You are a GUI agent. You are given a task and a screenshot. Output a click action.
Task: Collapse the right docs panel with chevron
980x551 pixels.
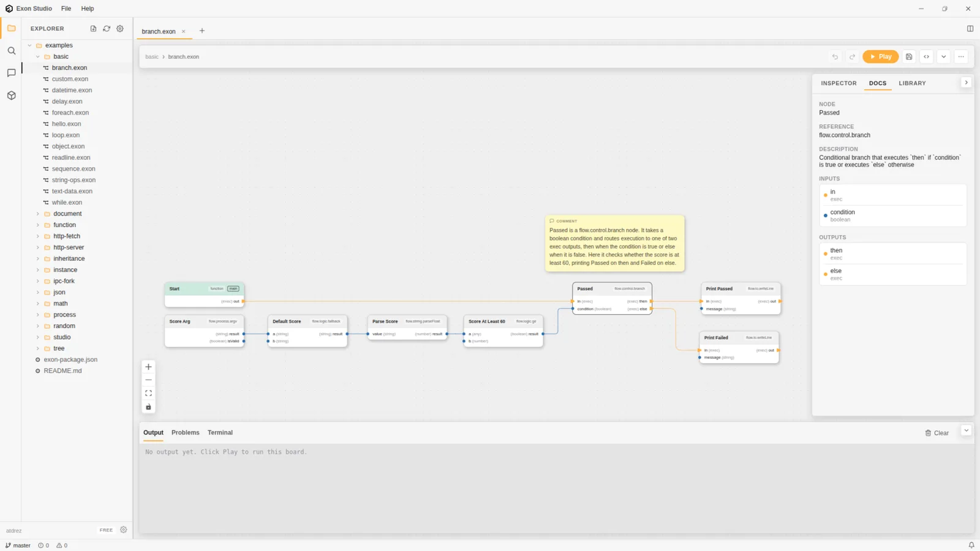point(966,83)
